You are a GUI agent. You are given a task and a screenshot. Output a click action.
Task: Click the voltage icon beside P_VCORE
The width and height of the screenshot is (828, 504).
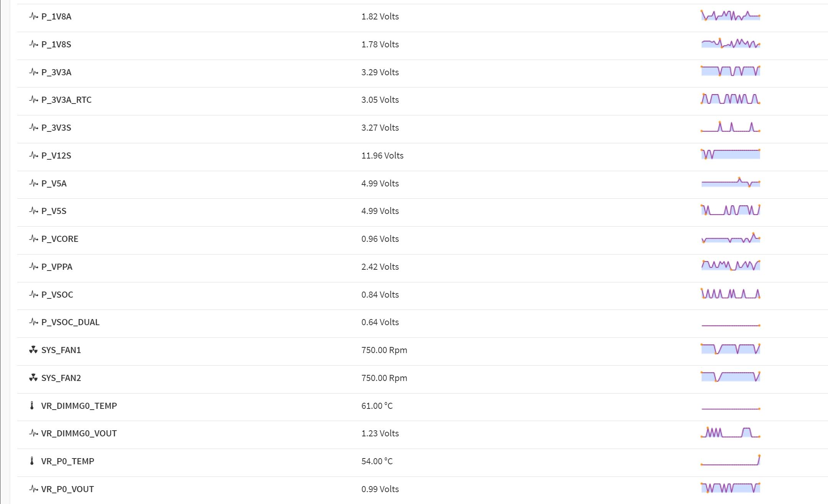pyautogui.click(x=33, y=239)
